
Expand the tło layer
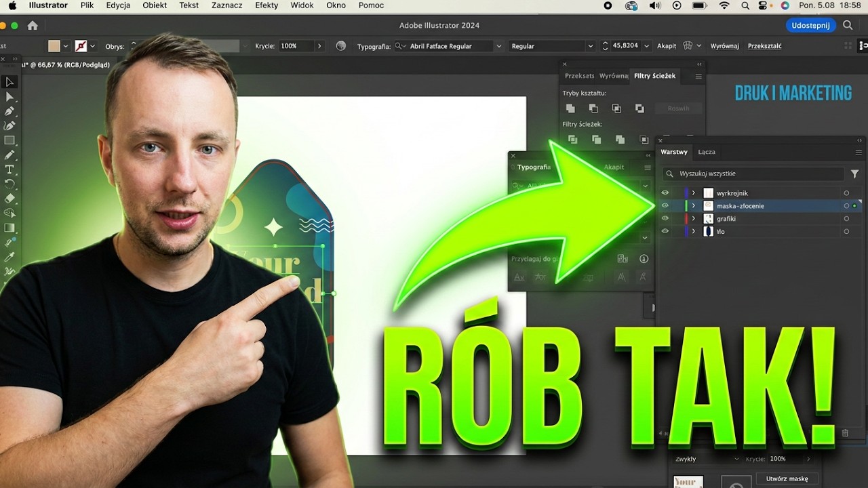tap(693, 231)
